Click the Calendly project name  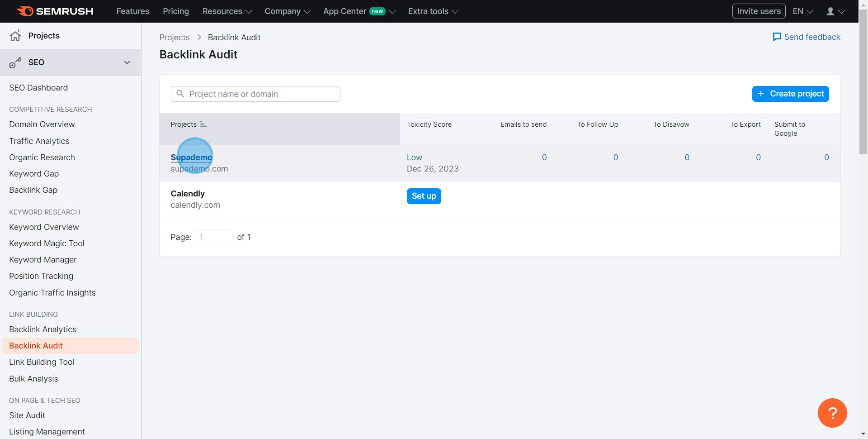188,194
